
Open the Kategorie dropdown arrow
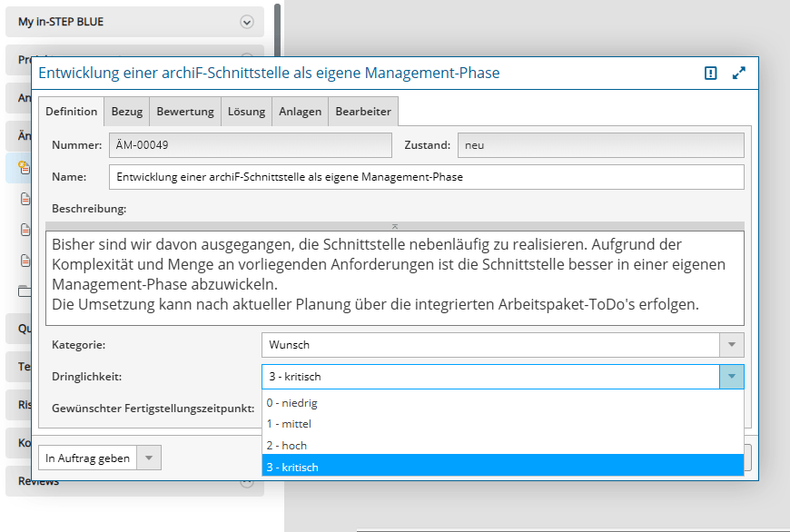click(732, 345)
